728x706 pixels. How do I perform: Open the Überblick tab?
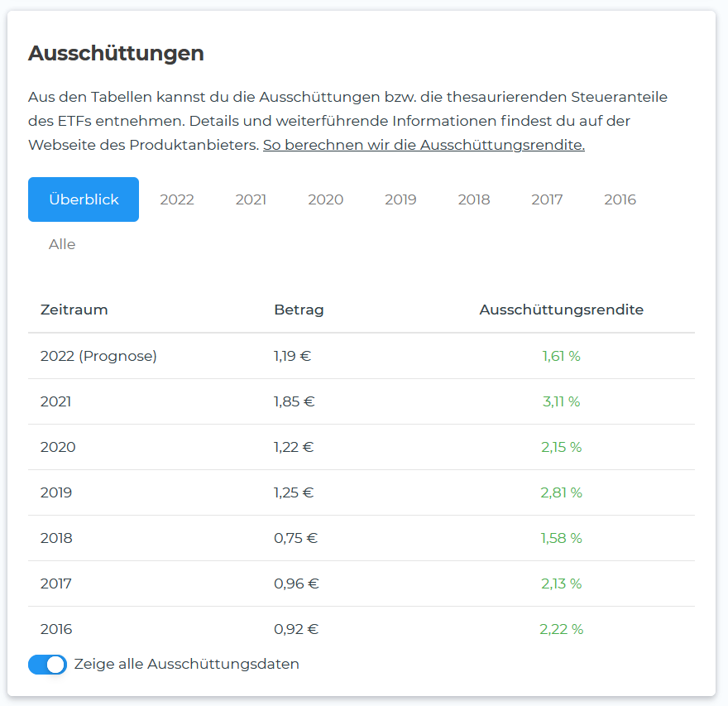(x=84, y=199)
